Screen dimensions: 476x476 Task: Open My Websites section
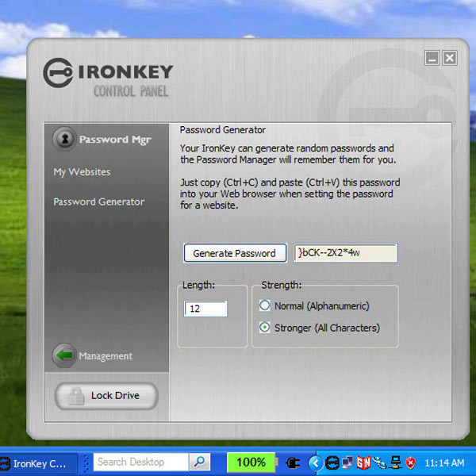click(x=82, y=172)
